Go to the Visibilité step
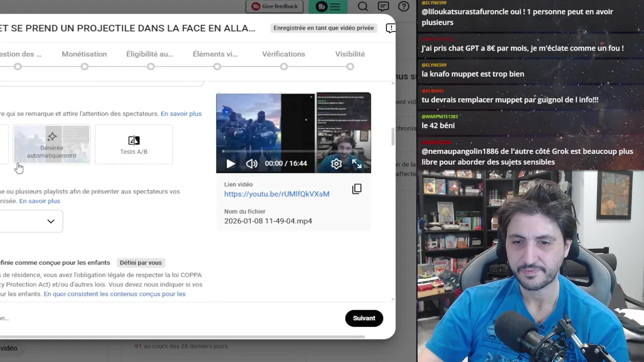Image resolution: width=644 pixels, height=362 pixels. 350,54
